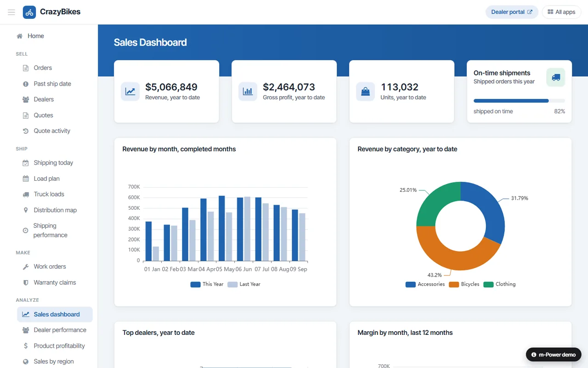Click the Product profitability dollar icon
The image size is (588, 368).
click(x=26, y=346)
